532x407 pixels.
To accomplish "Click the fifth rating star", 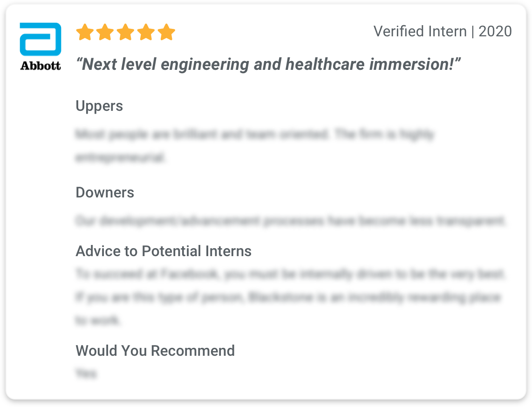I will coord(166,32).
